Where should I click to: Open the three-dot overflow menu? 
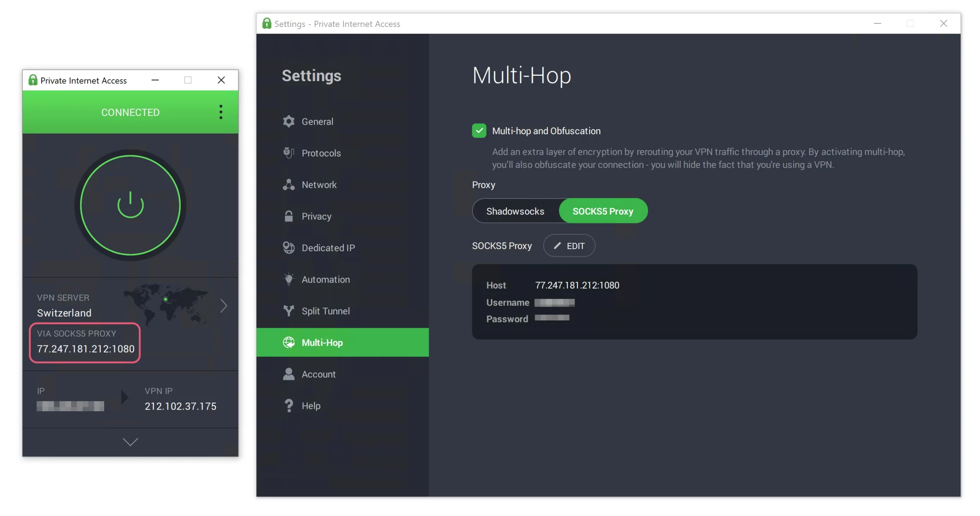click(x=221, y=112)
